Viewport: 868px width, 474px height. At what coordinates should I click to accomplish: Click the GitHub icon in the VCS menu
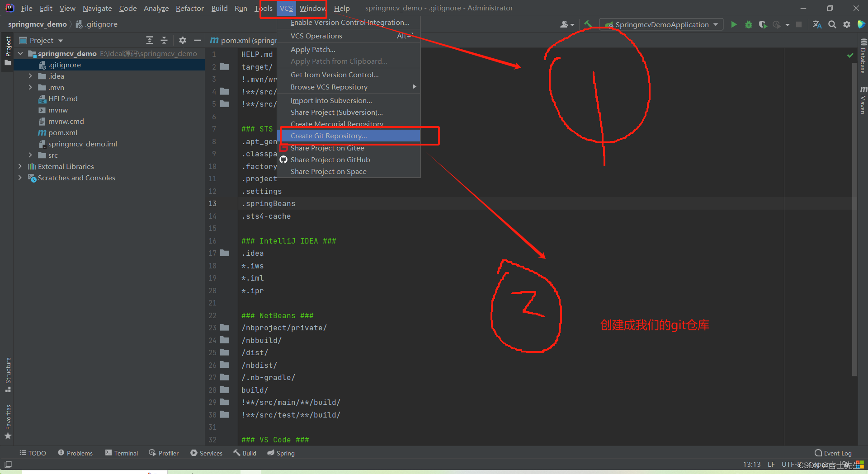point(283,160)
